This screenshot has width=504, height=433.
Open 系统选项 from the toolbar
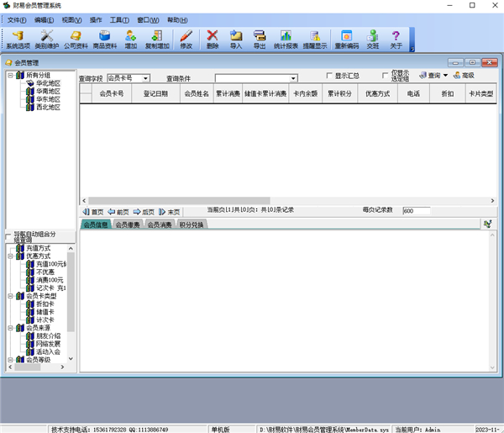click(x=18, y=39)
